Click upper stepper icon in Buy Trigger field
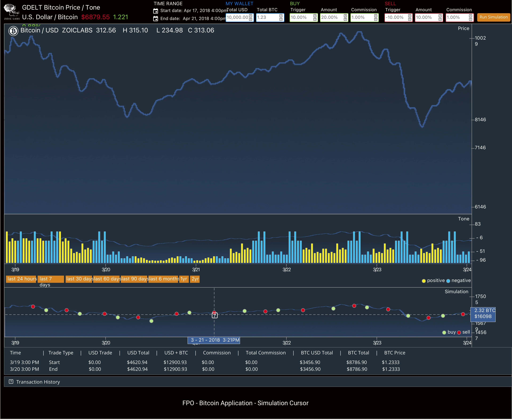The height and width of the screenshot is (420, 512). point(315,16)
